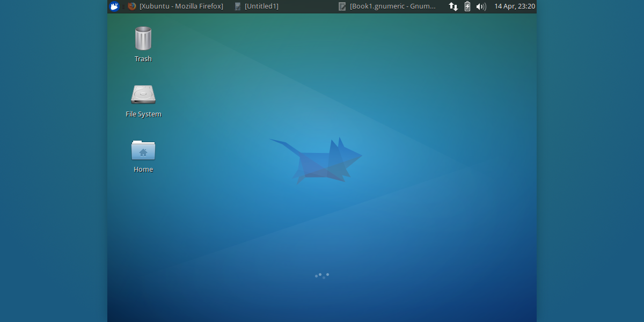The height and width of the screenshot is (322, 644).
Task: Restore the Untitled1 window from the panel
Action: point(257,6)
